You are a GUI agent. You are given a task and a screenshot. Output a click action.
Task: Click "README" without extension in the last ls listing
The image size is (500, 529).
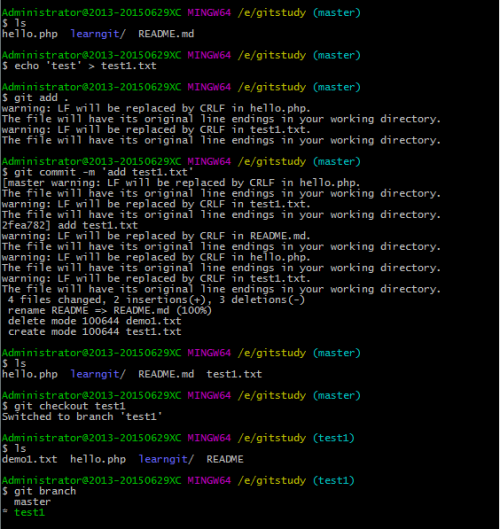pos(225,459)
